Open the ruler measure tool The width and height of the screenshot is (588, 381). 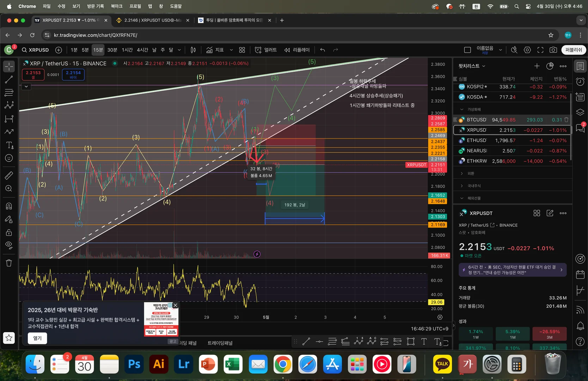tap(9, 175)
